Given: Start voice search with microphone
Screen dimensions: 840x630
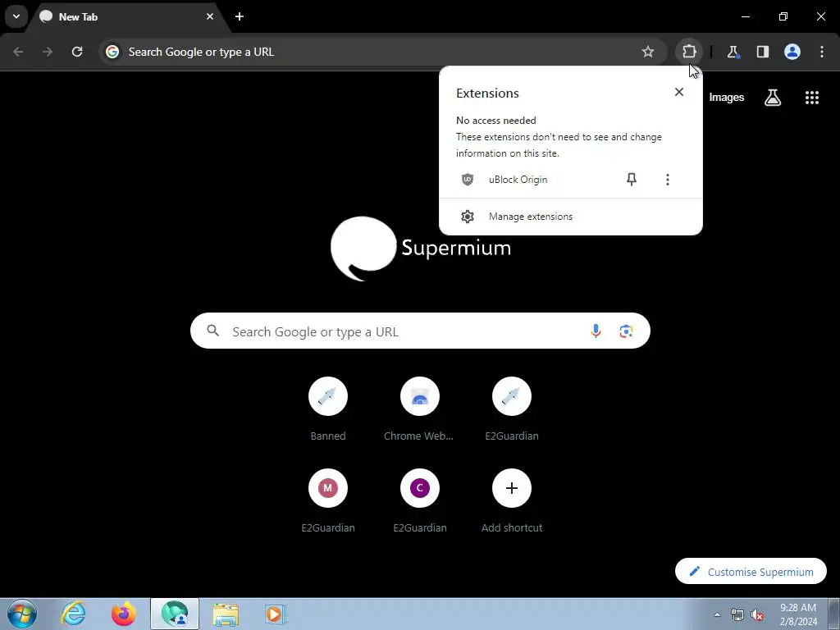Looking at the screenshot, I should [596, 331].
